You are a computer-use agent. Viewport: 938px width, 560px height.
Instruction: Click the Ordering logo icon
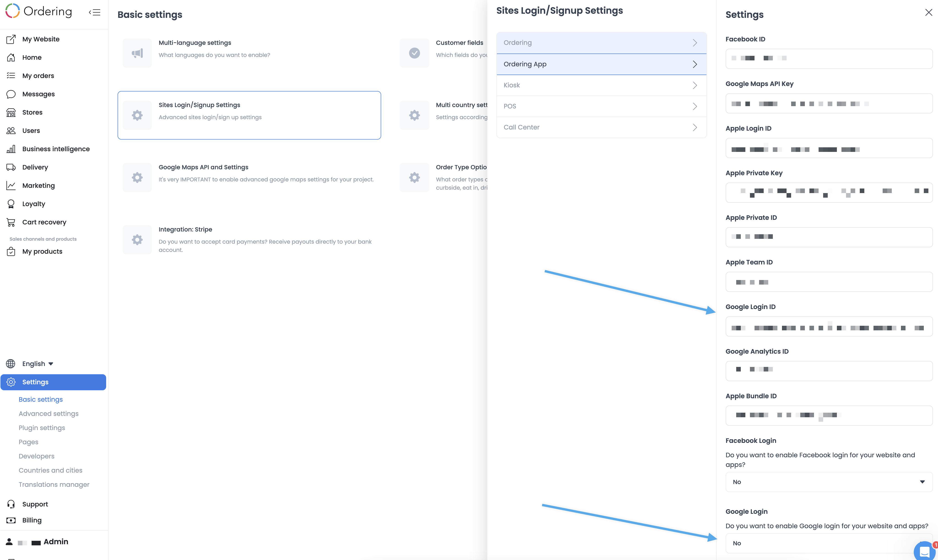click(12, 11)
